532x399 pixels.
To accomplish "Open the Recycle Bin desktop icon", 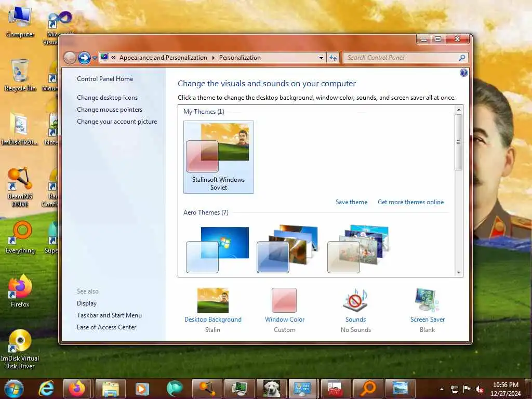I will (x=20, y=75).
